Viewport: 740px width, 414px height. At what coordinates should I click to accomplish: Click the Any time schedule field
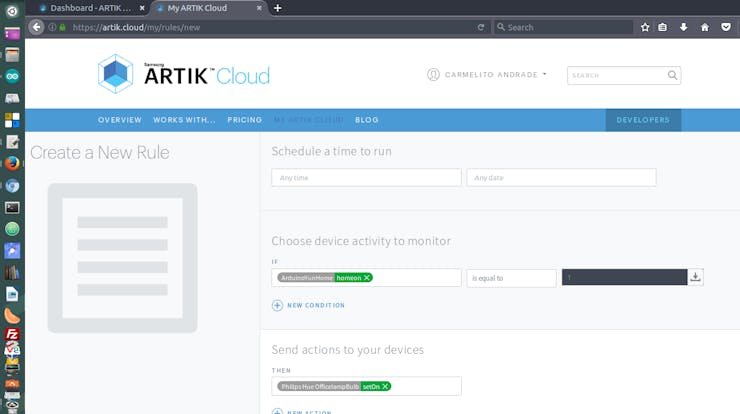366,177
